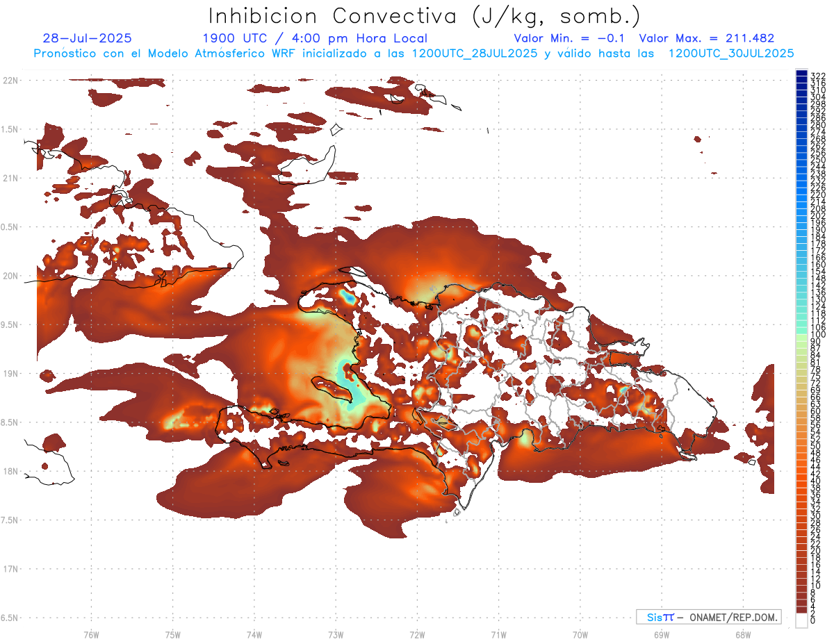Click the '18N' latitude label
Image resolution: width=834 pixels, height=644 pixels.
pyautogui.click(x=10, y=471)
